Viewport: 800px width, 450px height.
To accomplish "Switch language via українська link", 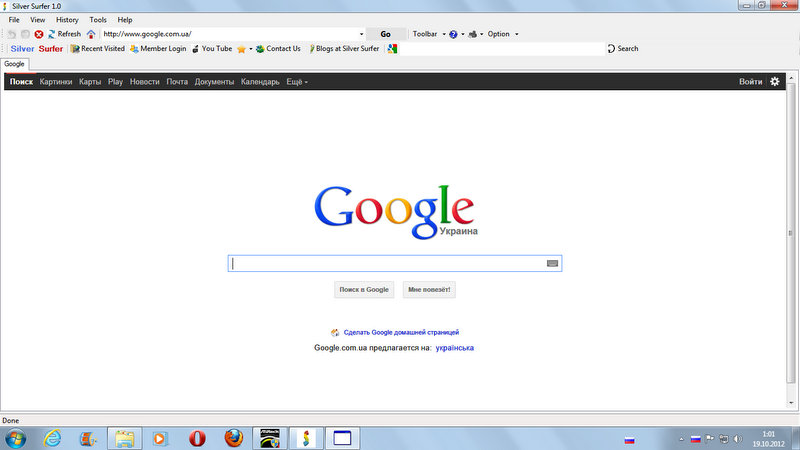I will point(455,348).
